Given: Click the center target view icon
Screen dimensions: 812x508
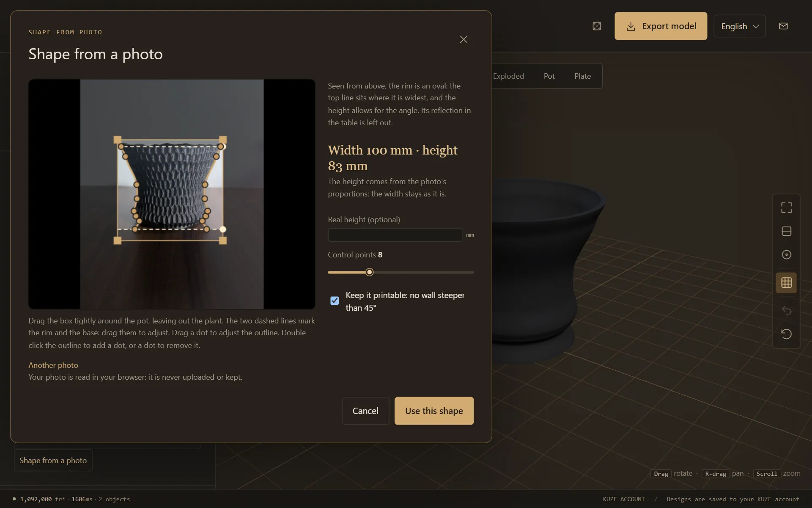Looking at the screenshot, I should (x=786, y=254).
